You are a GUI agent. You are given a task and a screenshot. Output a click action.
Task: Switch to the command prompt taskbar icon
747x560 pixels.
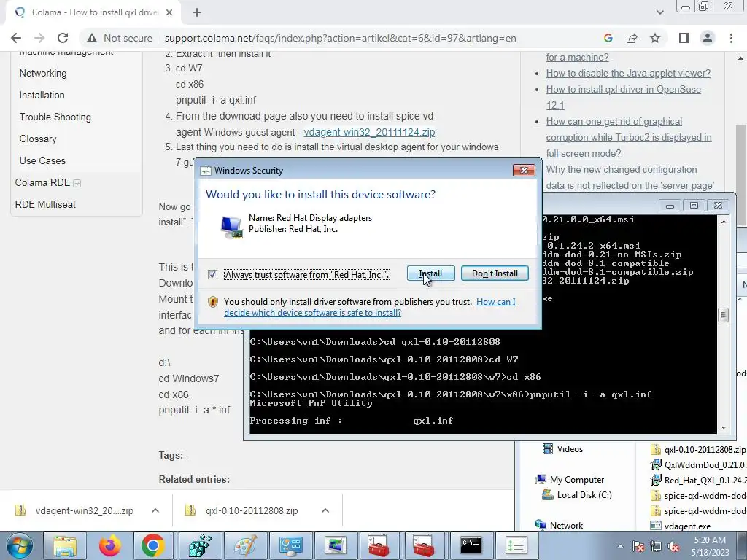pyautogui.click(x=471, y=545)
